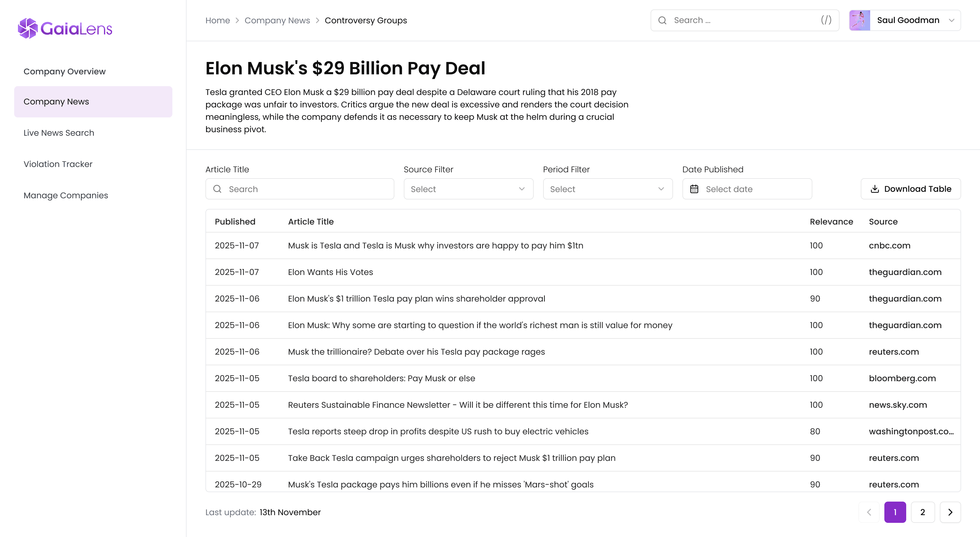Image resolution: width=980 pixels, height=537 pixels.
Task: Open Violation Tracker in sidebar
Action: point(58,164)
